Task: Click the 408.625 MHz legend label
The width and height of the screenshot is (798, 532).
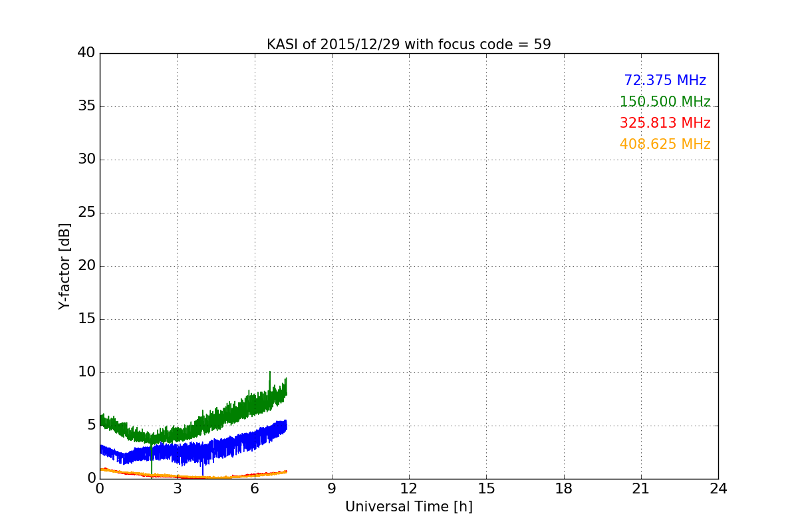Action: pyautogui.click(x=665, y=144)
